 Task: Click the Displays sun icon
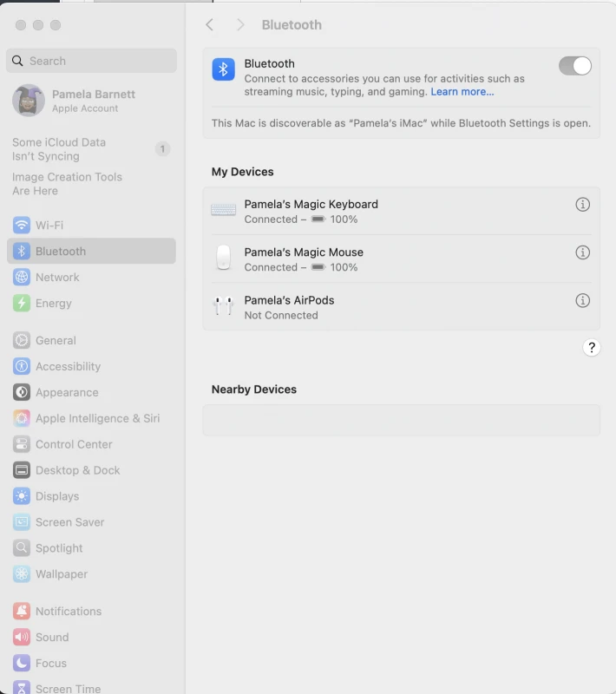(x=21, y=496)
